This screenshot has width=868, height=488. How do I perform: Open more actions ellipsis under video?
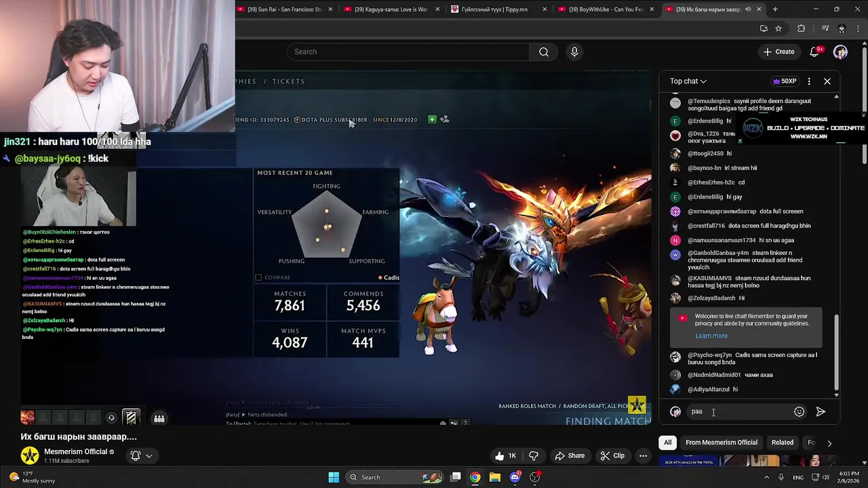(x=643, y=455)
